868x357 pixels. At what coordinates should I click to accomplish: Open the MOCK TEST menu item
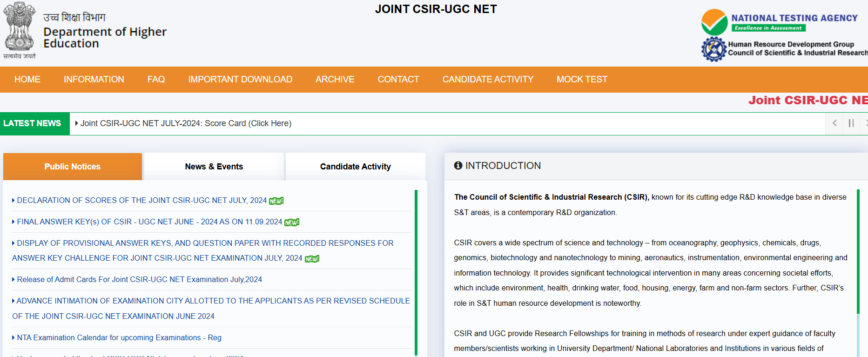[x=582, y=80]
